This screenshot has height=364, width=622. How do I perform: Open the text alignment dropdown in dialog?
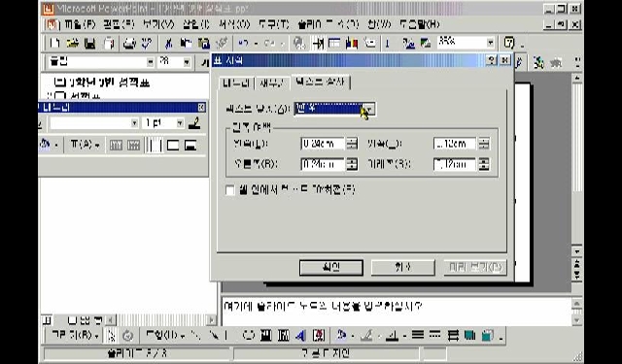[369, 109]
